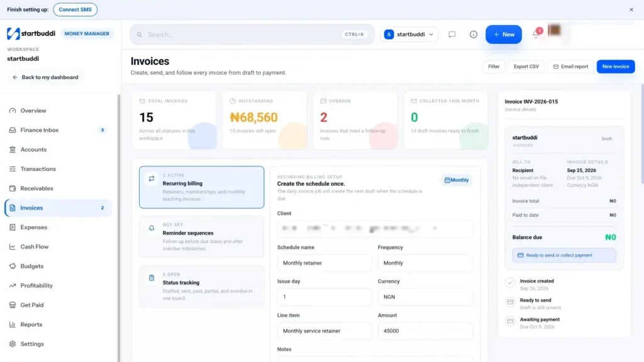
Task: Click the MONEY MANAGER badge
Action: 87,34
